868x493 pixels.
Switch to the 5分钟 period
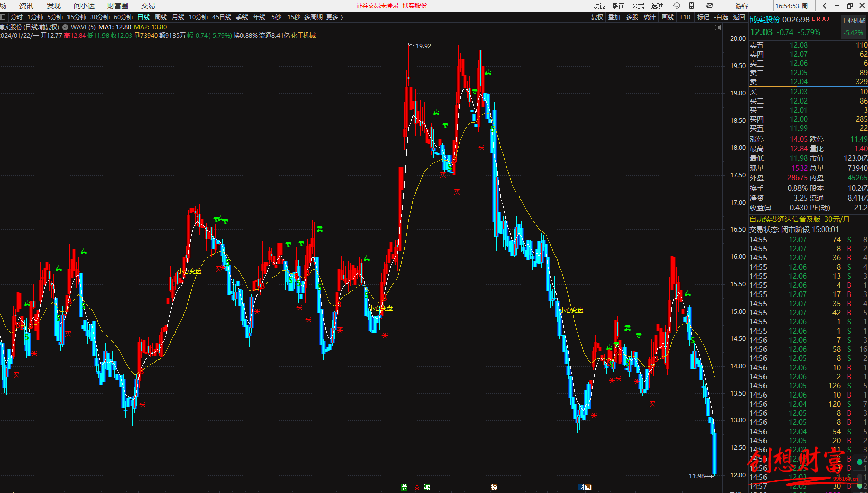(x=55, y=17)
